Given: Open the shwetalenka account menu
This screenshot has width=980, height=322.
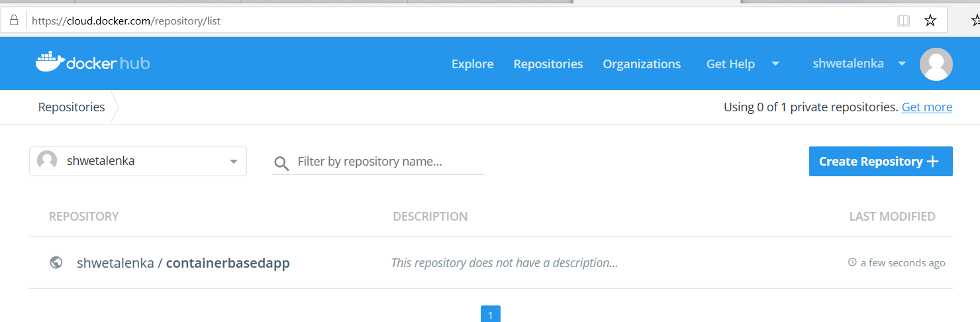Looking at the screenshot, I should pos(859,64).
